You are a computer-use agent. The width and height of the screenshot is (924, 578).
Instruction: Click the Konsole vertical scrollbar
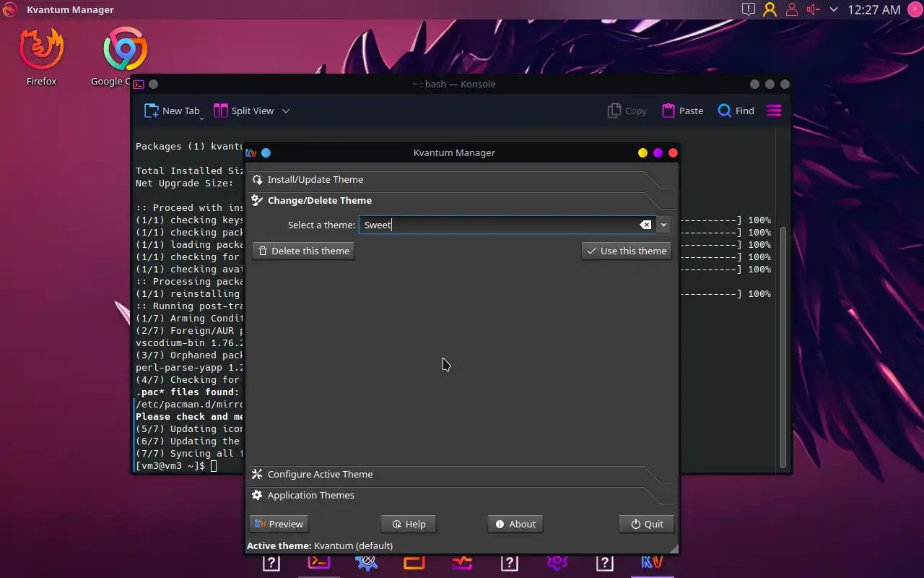coord(783,347)
